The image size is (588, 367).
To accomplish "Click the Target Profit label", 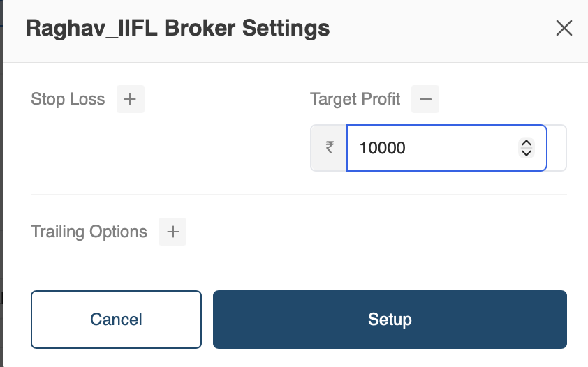I will point(355,99).
